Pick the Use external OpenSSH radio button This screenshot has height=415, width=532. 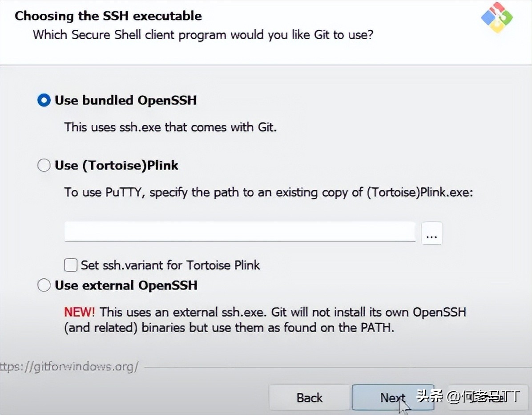coord(44,285)
